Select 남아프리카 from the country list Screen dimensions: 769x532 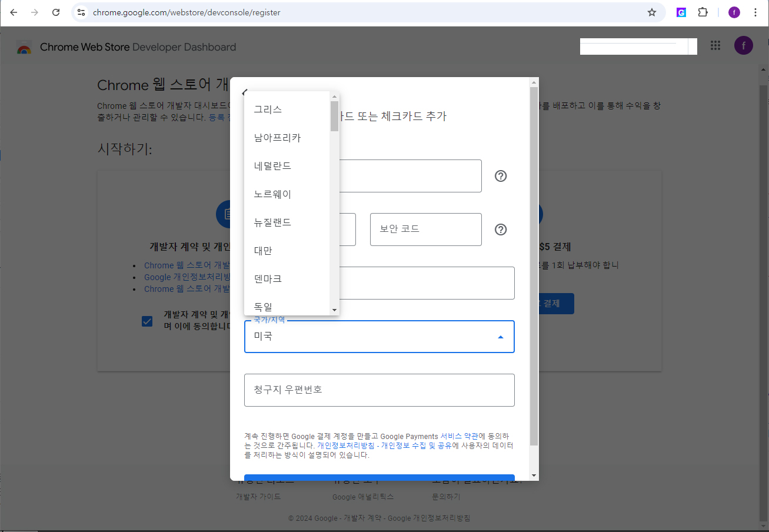(287, 138)
